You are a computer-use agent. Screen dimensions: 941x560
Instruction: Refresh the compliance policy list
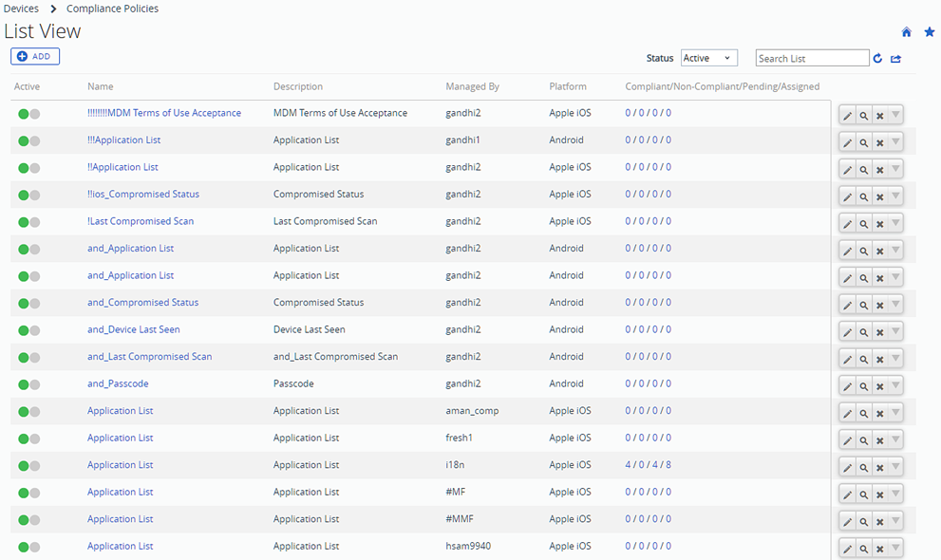(878, 58)
